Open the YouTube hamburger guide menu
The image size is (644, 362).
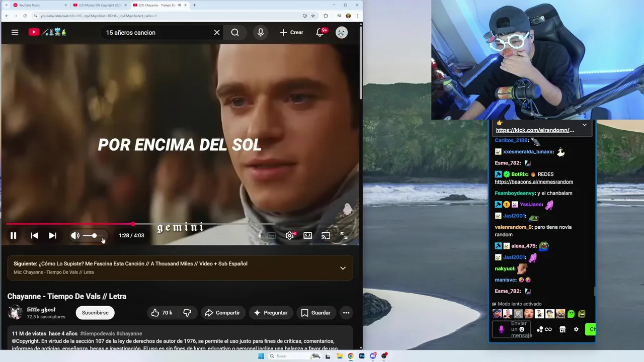click(15, 32)
